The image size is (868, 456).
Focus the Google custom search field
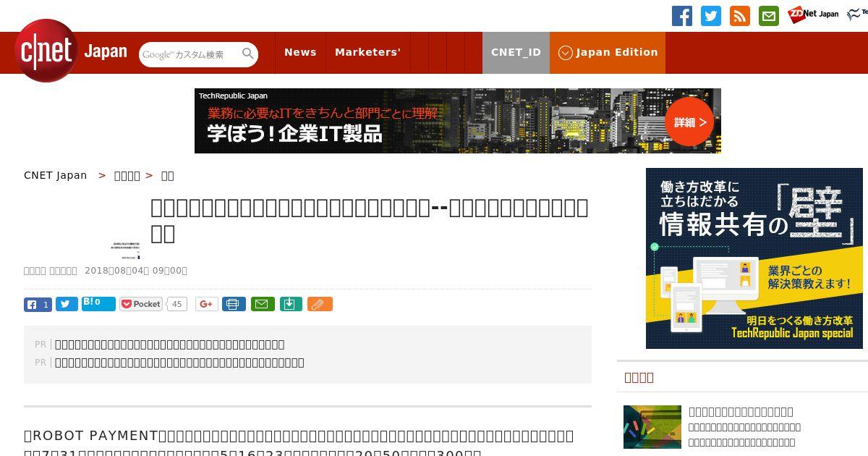point(190,54)
